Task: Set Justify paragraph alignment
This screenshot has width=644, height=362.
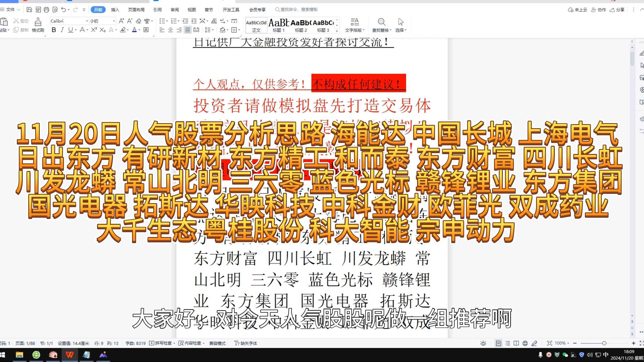Action: pyautogui.click(x=188, y=30)
